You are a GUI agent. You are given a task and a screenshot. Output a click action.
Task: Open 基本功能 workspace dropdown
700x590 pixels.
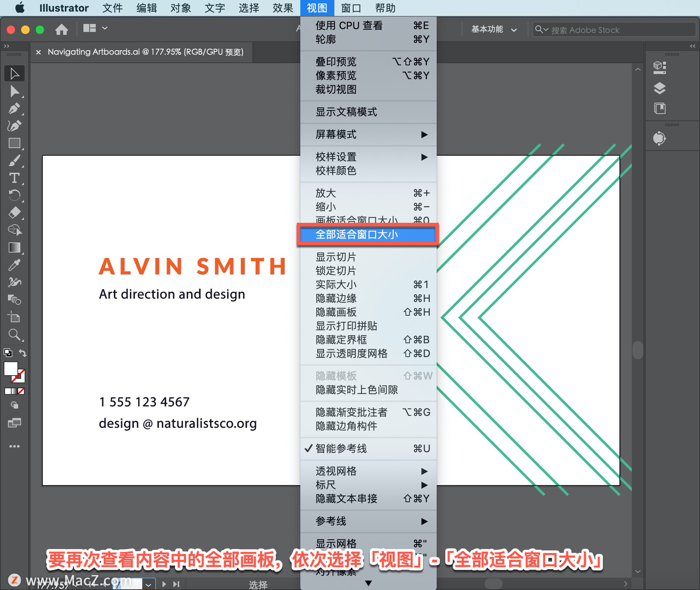point(494,30)
